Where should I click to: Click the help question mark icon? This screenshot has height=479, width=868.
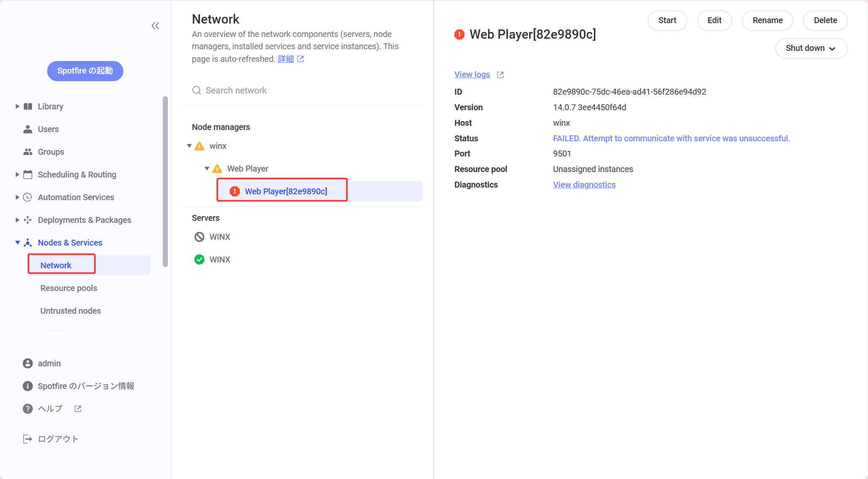[x=28, y=409]
